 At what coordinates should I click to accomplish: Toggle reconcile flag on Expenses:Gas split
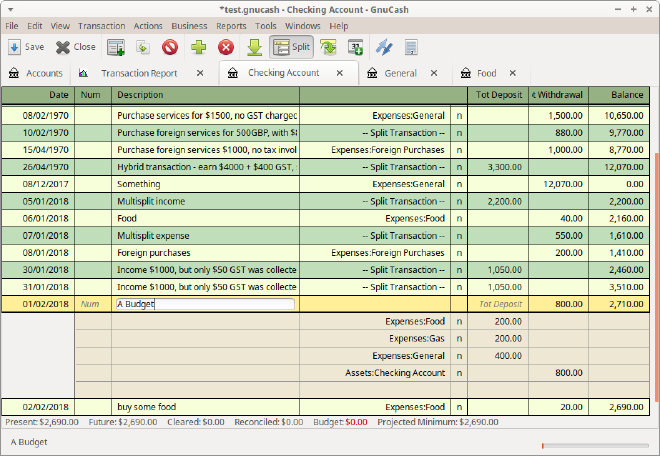[459, 339]
